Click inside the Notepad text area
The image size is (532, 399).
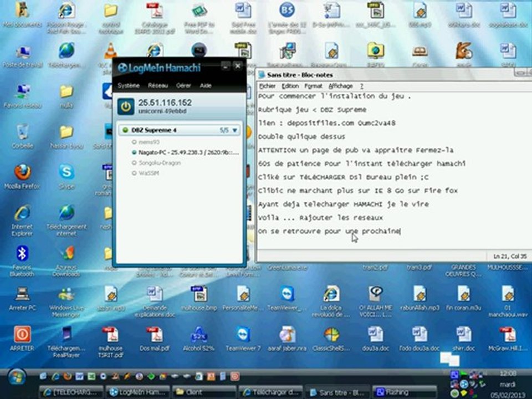click(393, 170)
